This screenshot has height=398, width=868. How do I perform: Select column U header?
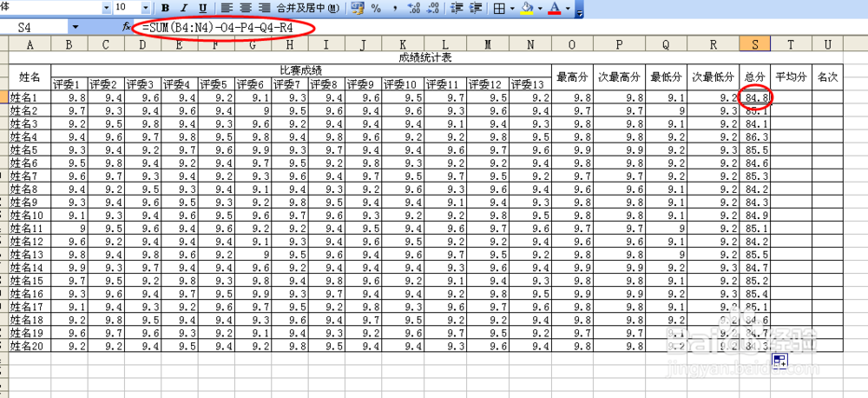[x=827, y=45]
